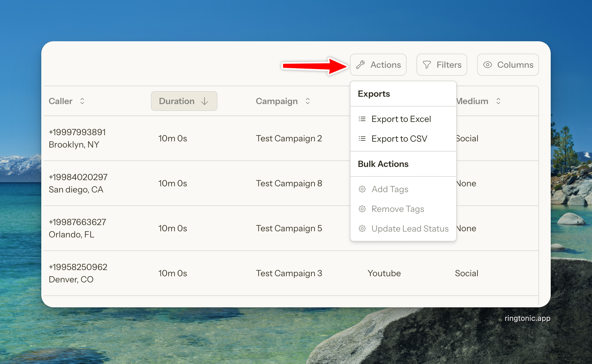Screen dimensions: 592x364
Task: Click gear icon next to Add Tags
Action: 362,189
